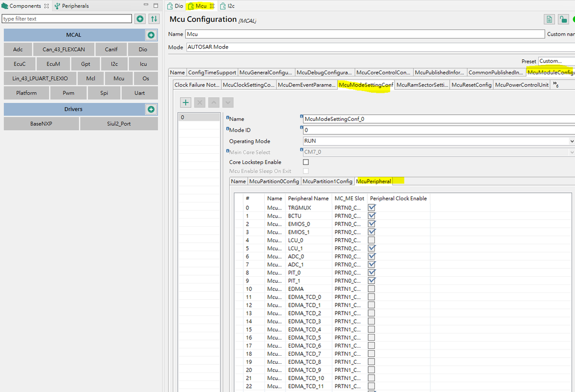Open the Can_43_FLEXCAN component
Viewport: 575px width, 392px height.
63,50
